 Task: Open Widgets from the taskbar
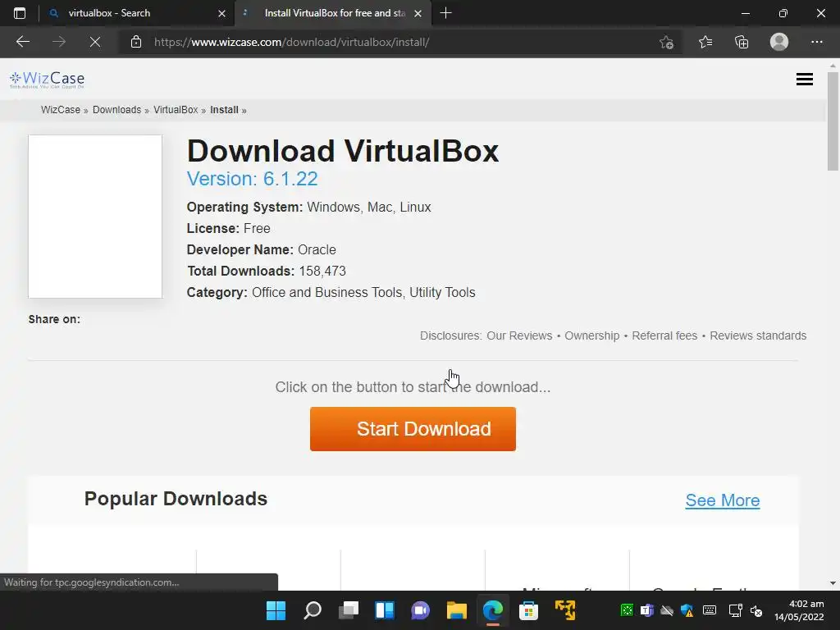point(385,610)
